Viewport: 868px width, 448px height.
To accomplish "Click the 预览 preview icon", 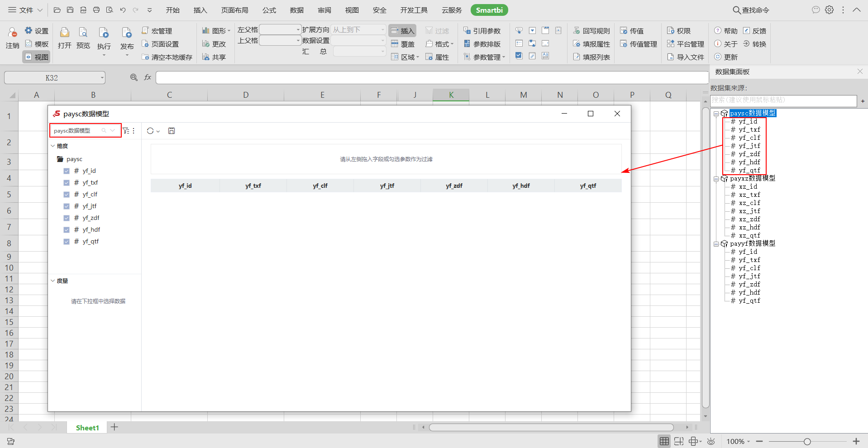I will 83,38.
